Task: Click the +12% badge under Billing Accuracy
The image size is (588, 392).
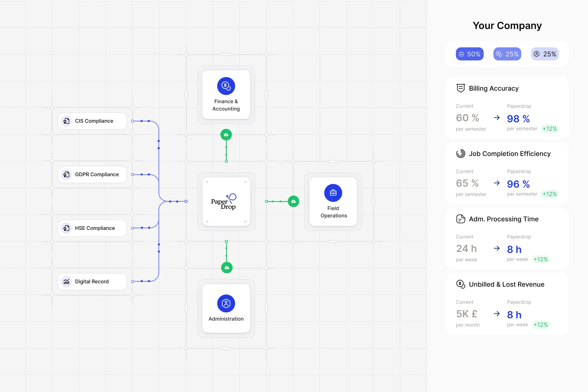Action: (x=549, y=129)
